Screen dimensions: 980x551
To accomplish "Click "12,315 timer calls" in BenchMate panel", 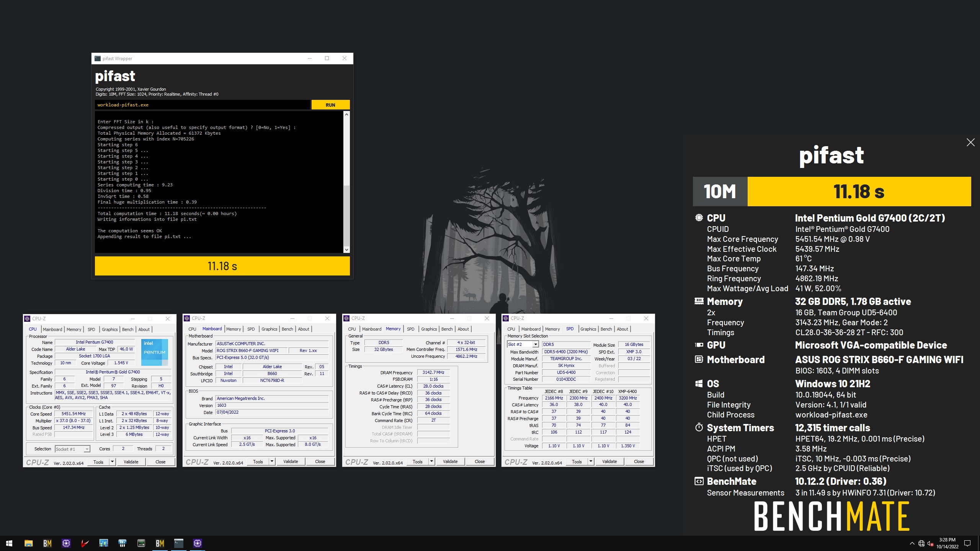I will (833, 428).
